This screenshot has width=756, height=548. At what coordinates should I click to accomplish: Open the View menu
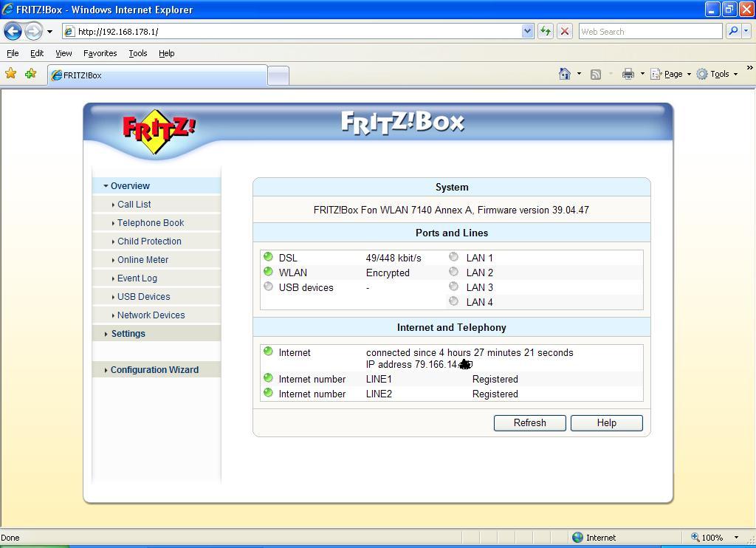(63, 53)
